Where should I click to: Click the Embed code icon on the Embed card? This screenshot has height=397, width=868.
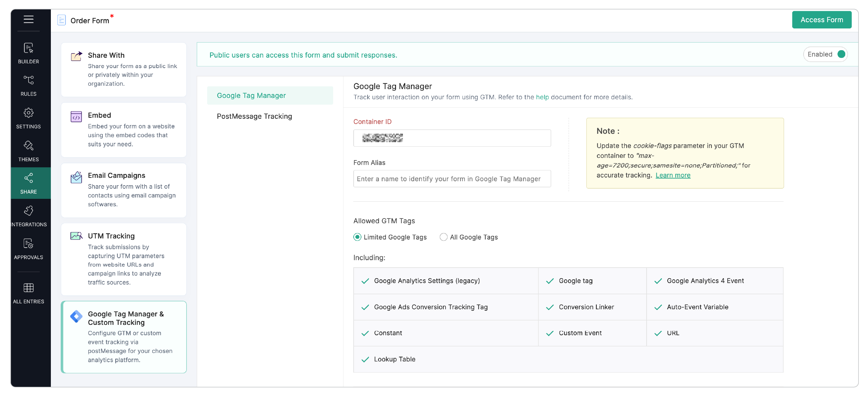76,117
